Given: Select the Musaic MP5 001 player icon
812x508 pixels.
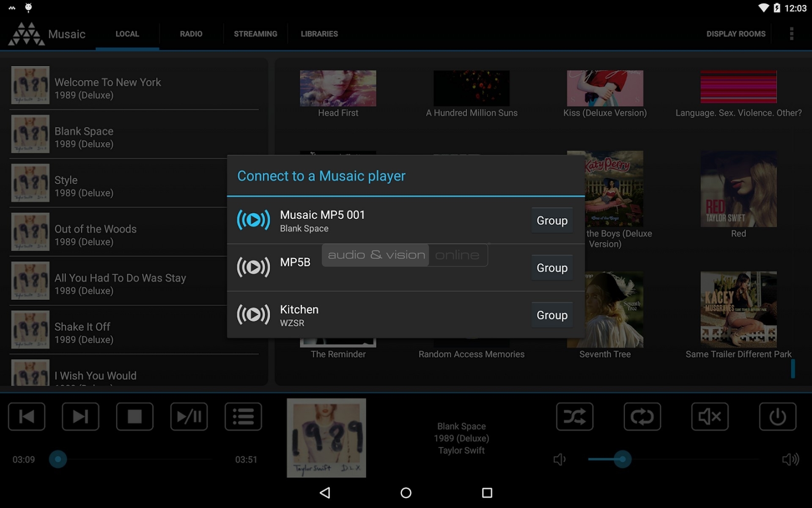Looking at the screenshot, I should click(253, 220).
